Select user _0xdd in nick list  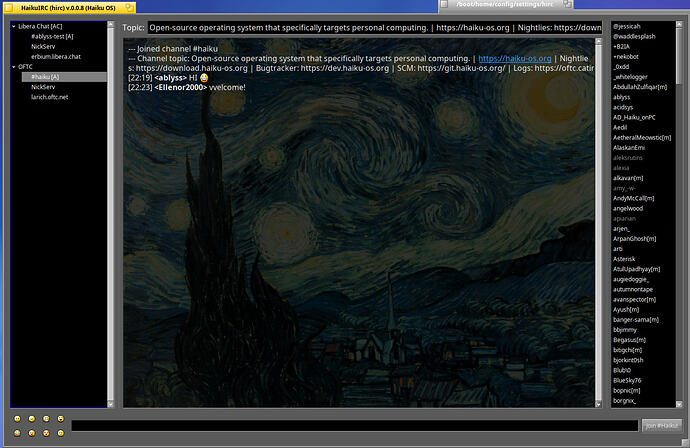pyautogui.click(x=621, y=67)
